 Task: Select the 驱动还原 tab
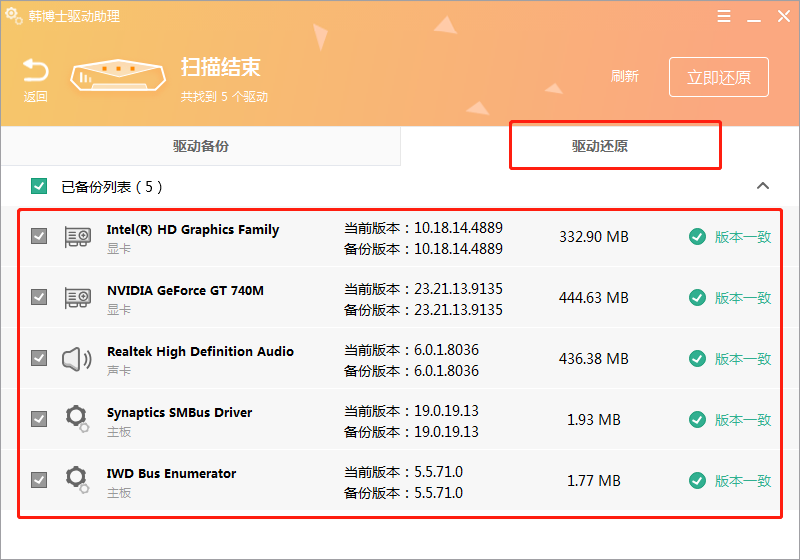[x=600, y=146]
